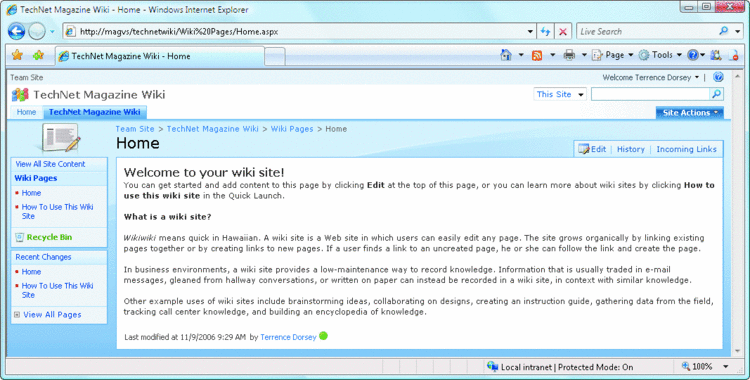
Task: Click the SharePoint help icon
Action: pos(718,77)
